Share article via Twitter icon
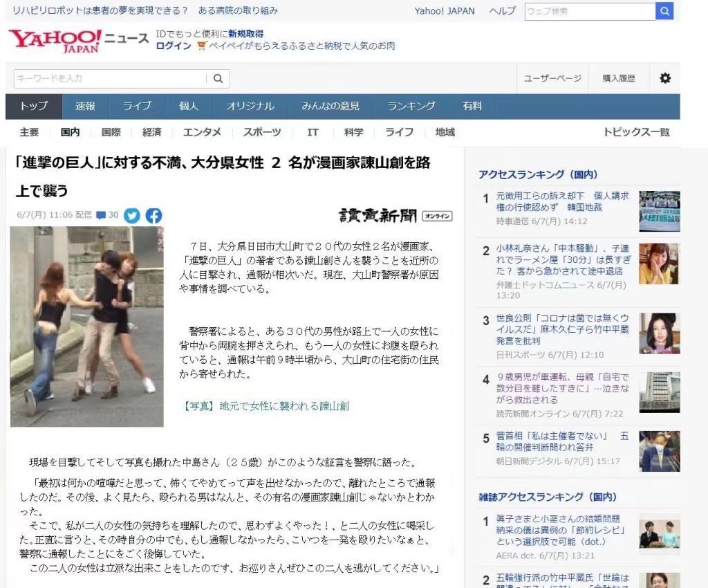The width and height of the screenshot is (708, 588). pyautogui.click(x=132, y=215)
